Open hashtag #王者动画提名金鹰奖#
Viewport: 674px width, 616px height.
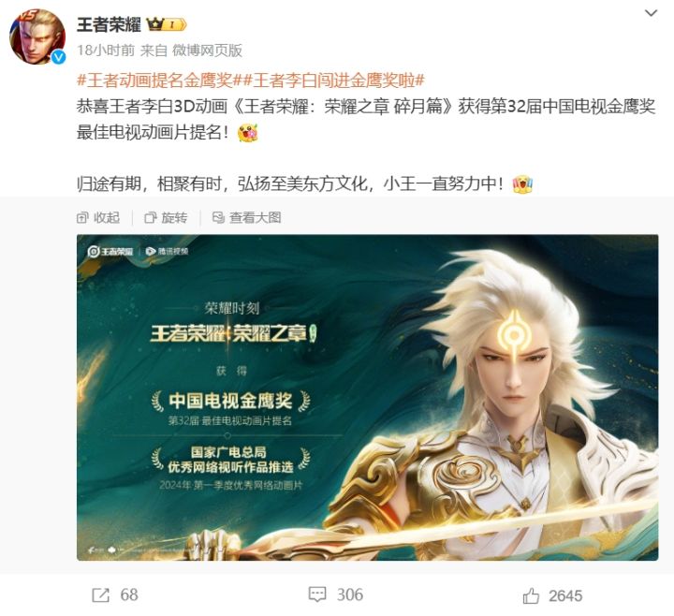click(154, 80)
